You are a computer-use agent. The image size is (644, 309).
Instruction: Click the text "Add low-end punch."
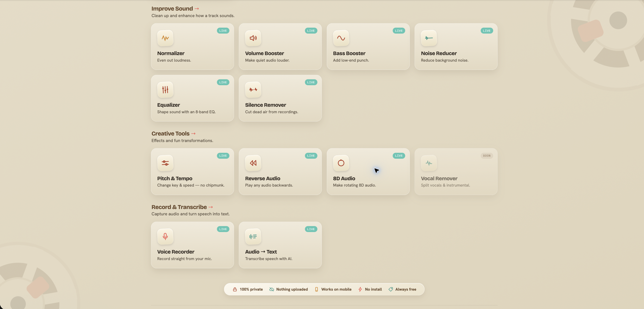point(351,60)
